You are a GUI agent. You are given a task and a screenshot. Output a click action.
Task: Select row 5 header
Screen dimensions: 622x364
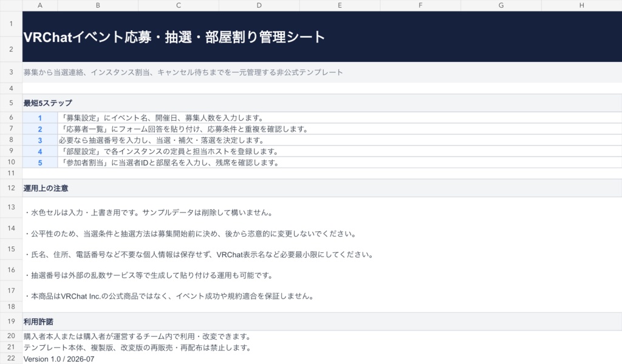pos(11,103)
